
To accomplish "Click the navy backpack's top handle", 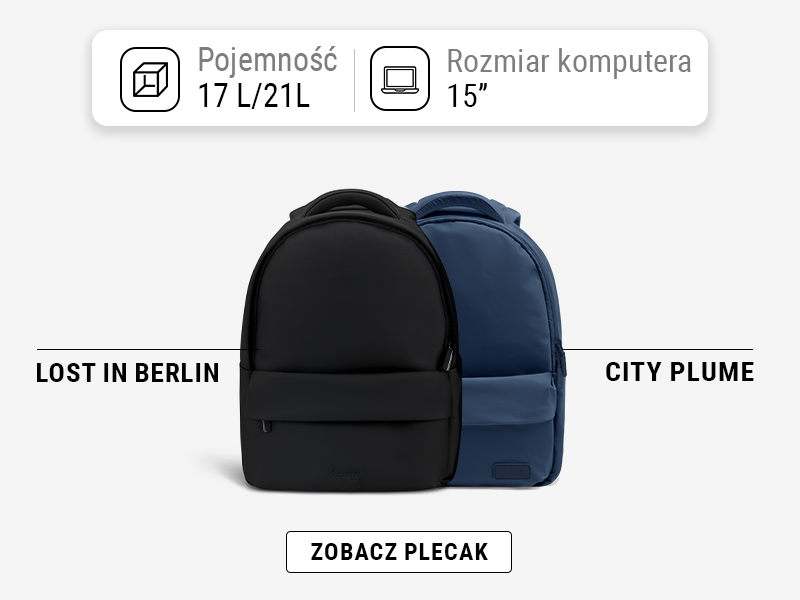I will pyautogui.click(x=462, y=202).
